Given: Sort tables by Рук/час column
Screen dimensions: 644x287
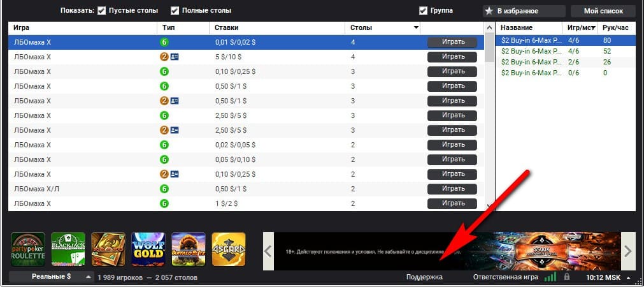Looking at the screenshot, I should 617,27.
